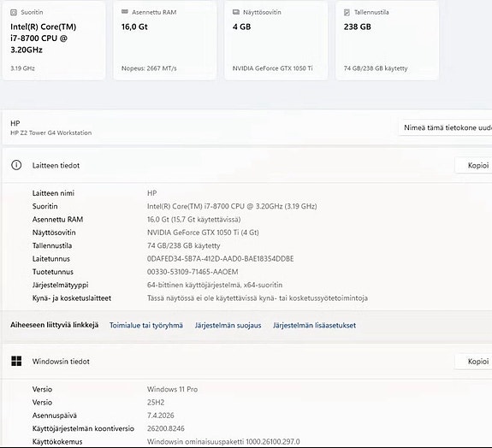
Task: Select the 238 GB storage card value
Action: (x=357, y=27)
